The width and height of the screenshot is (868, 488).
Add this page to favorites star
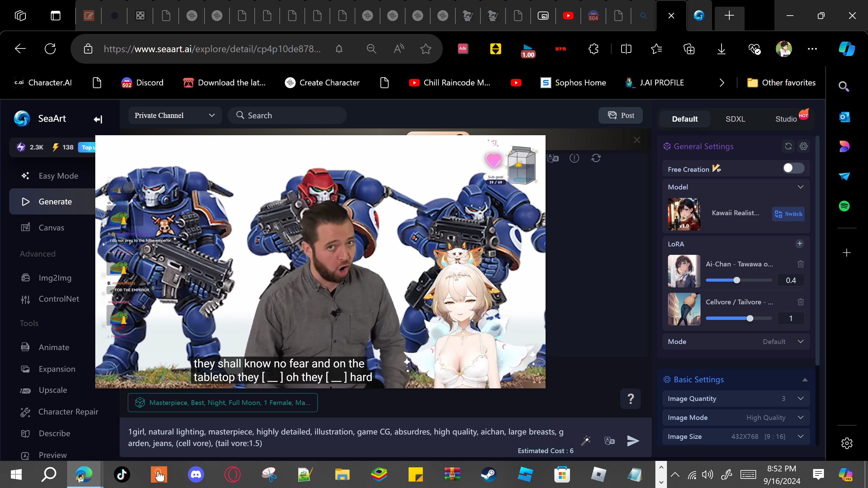426,49
